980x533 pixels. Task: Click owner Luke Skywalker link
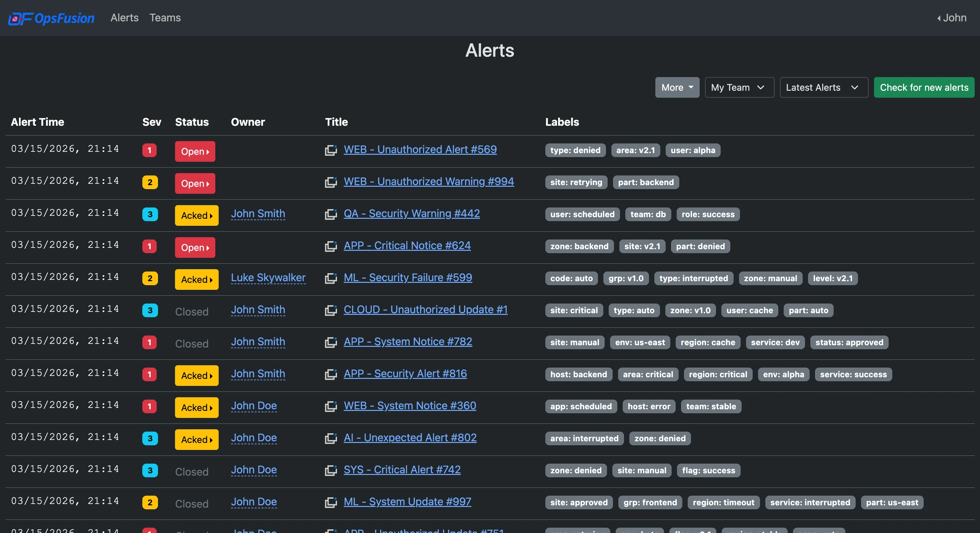[268, 277]
